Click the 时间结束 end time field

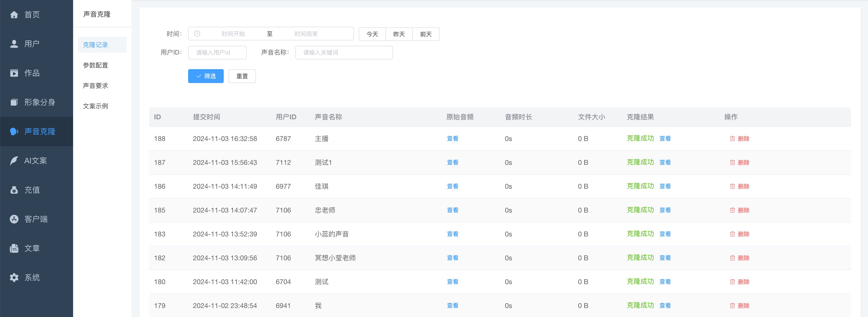point(306,34)
